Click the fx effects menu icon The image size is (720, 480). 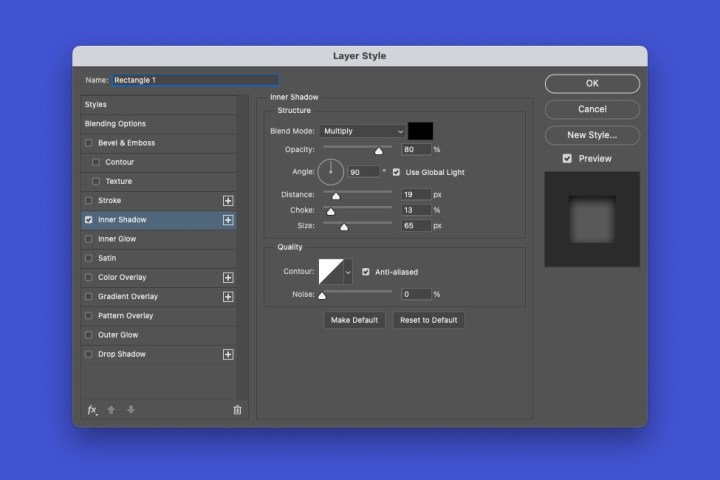[92, 409]
